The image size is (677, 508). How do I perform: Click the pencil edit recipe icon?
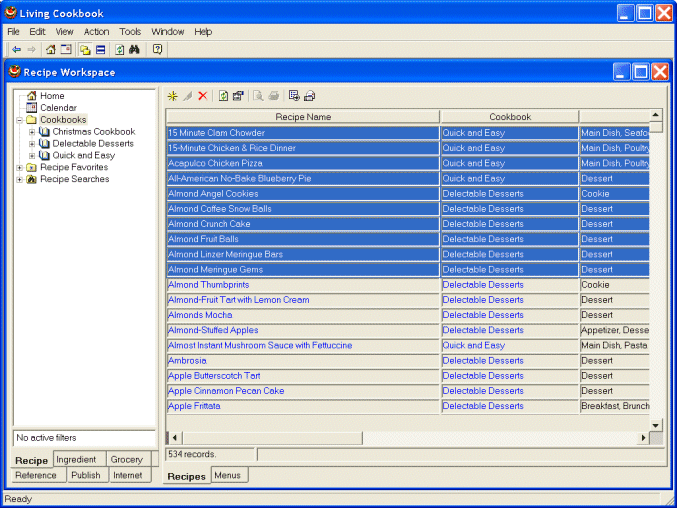click(188, 96)
